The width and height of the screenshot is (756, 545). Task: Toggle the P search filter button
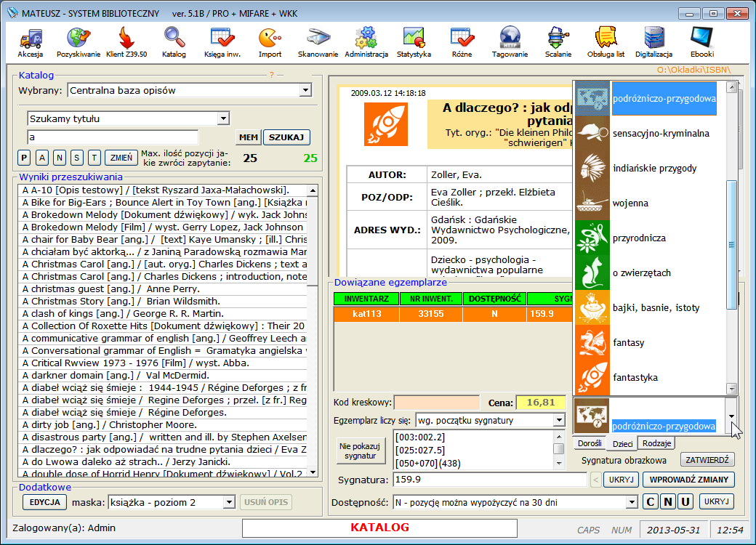(24, 158)
